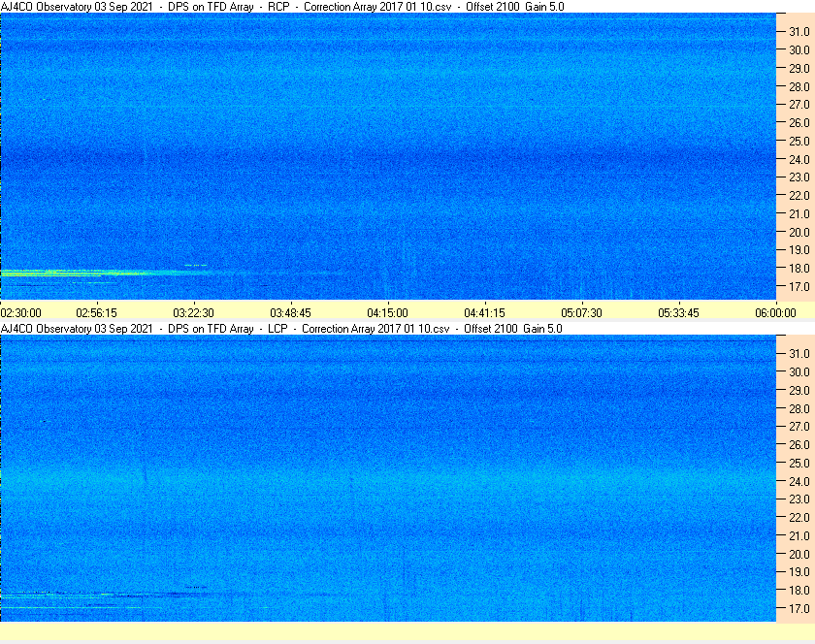Pick the 22.0 frequency label on LCP chart
This screenshot has width=815, height=644.
click(799, 518)
